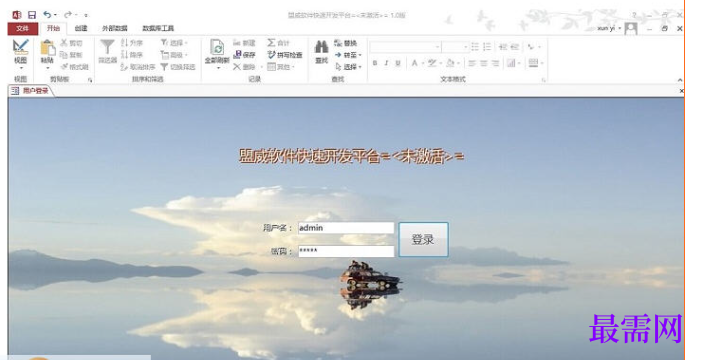Switch to Database Tools (数据库工具) tab
The image size is (701, 360).
(158, 28)
